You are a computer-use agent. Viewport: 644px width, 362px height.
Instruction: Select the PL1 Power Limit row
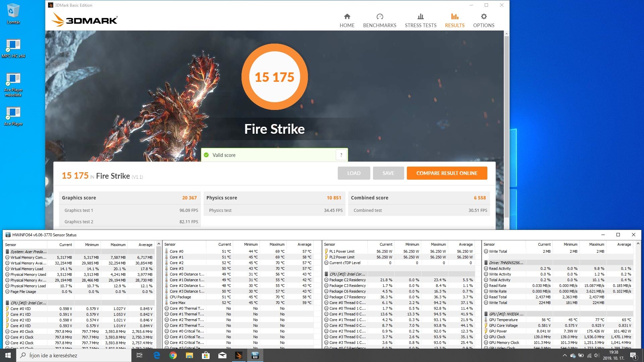tap(398, 251)
